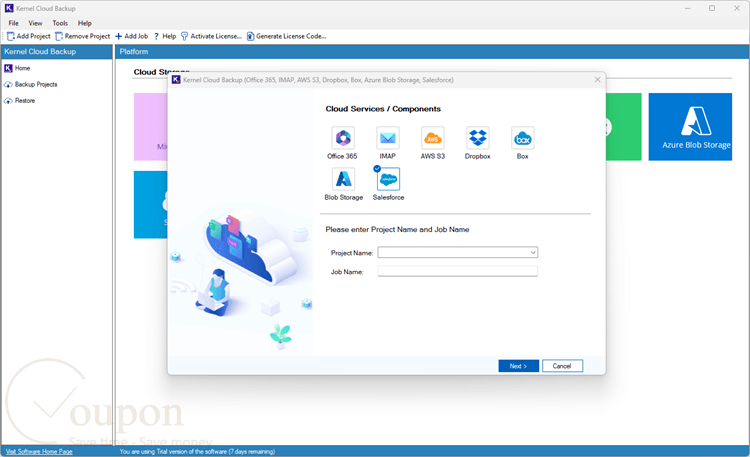The width and height of the screenshot is (750, 457).
Task: Maximize the Kernel Cloud Backup window
Action: pyautogui.click(x=712, y=8)
